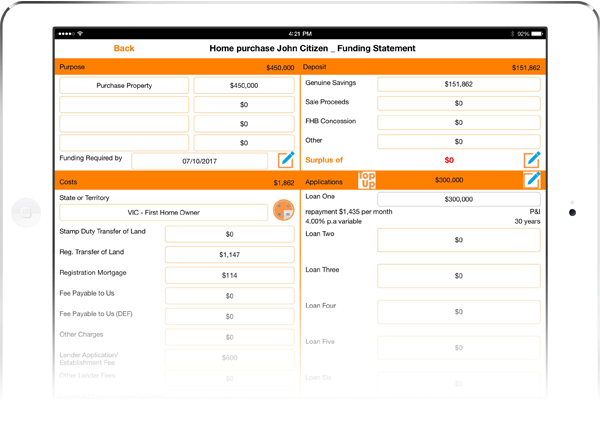The width and height of the screenshot is (600, 424).
Task: Tap the Top Up icon
Action: [x=367, y=180]
